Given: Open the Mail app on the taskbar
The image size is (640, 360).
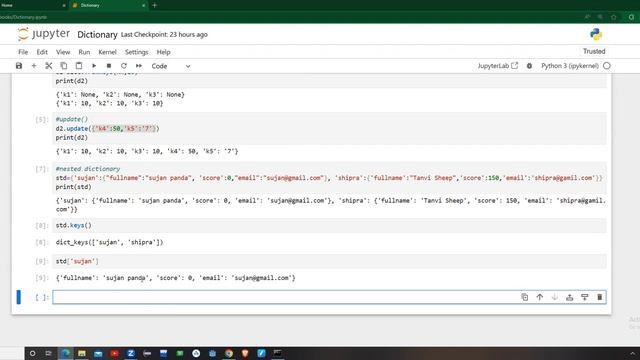Looking at the screenshot, I should tap(98, 353).
